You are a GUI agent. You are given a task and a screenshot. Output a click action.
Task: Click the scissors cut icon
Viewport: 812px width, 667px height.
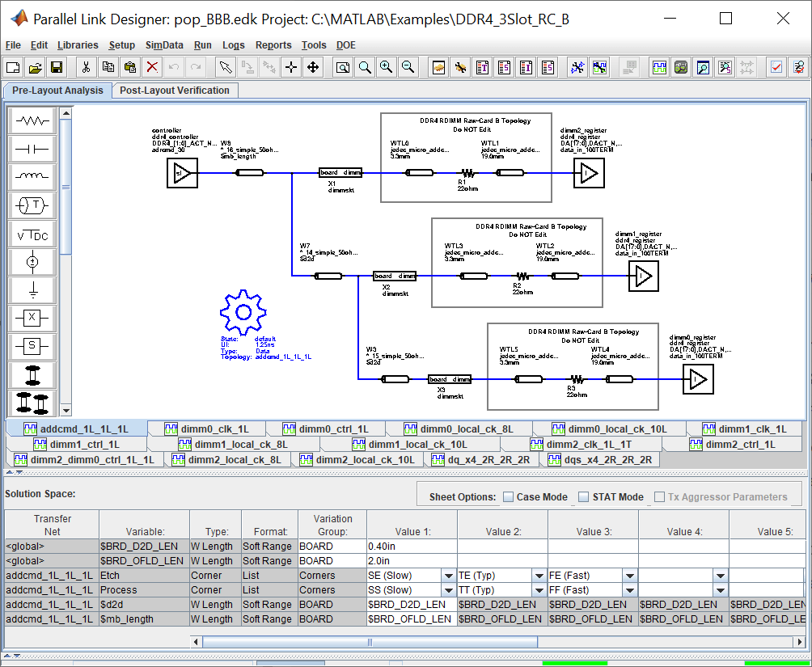[x=86, y=67]
